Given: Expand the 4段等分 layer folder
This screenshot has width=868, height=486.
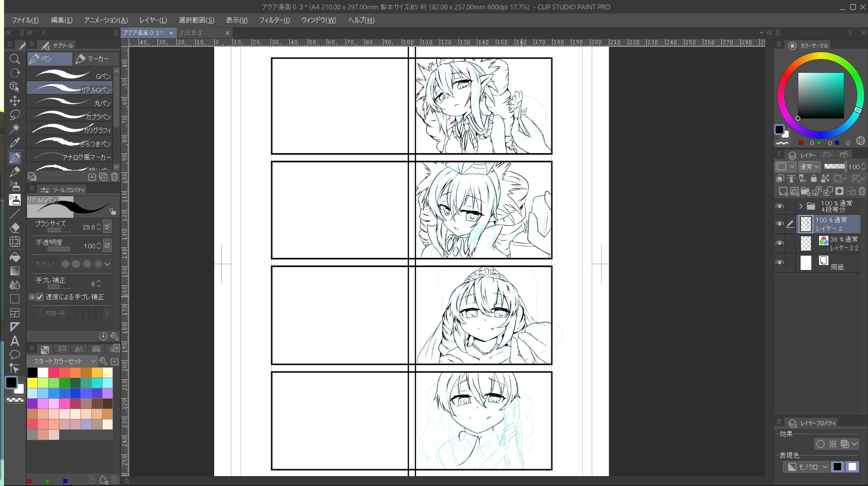Looking at the screenshot, I should (x=801, y=206).
